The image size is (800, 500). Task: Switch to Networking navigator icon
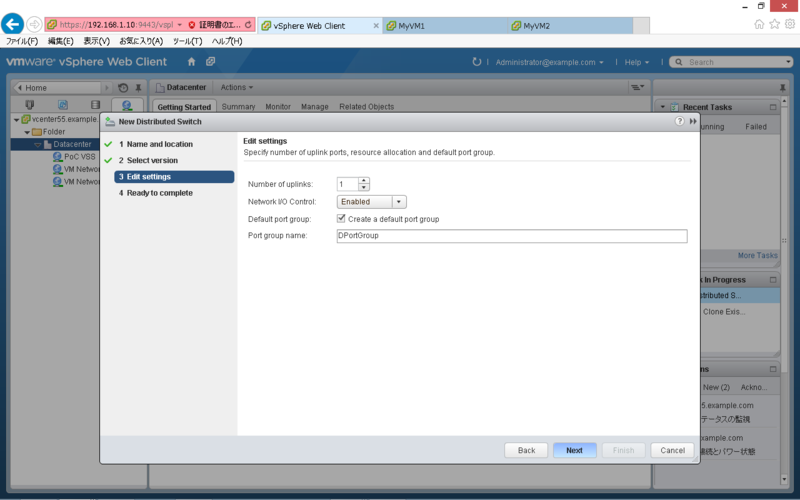[127, 105]
